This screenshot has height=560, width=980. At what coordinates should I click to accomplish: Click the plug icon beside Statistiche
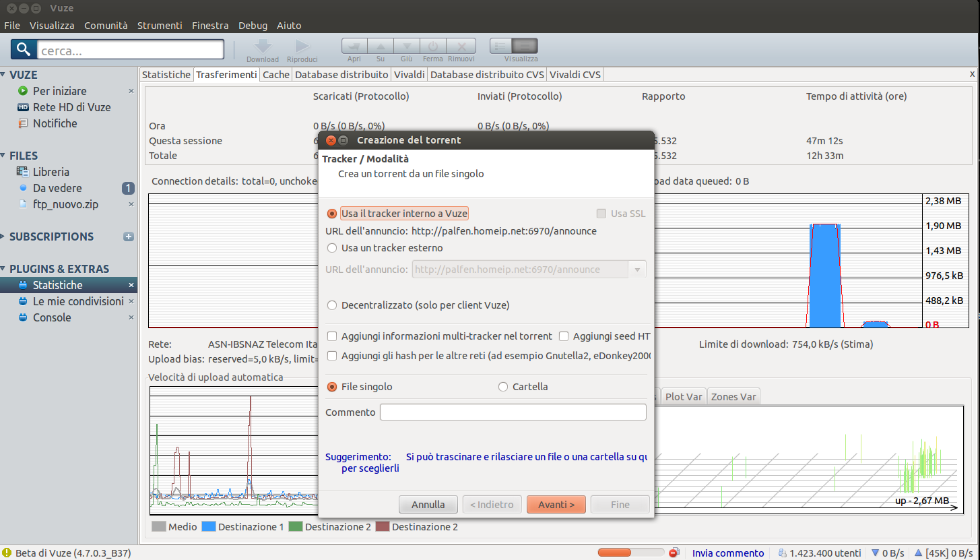(x=23, y=285)
